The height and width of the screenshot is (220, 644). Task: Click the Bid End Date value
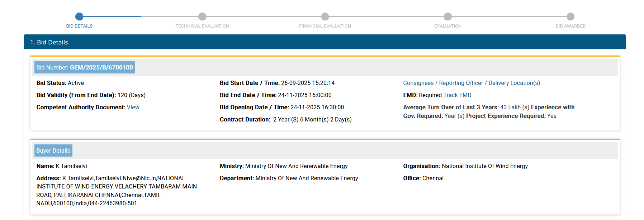point(304,95)
